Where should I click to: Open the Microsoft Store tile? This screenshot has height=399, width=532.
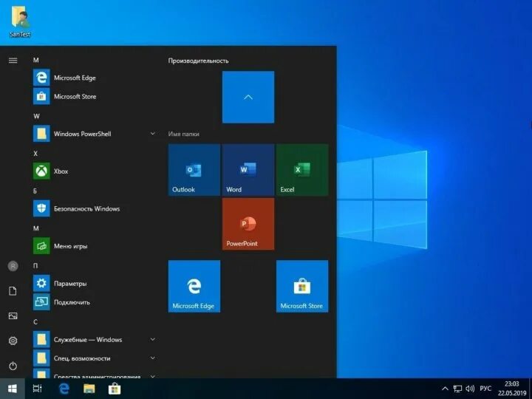(302, 287)
